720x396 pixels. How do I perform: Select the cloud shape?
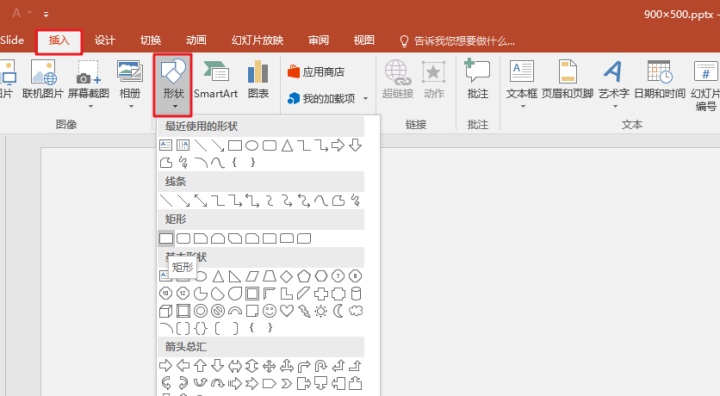pos(355,311)
